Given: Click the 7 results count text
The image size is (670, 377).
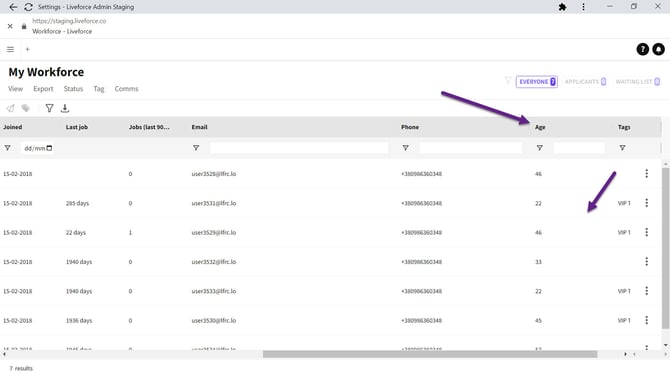Looking at the screenshot, I should 21,368.
